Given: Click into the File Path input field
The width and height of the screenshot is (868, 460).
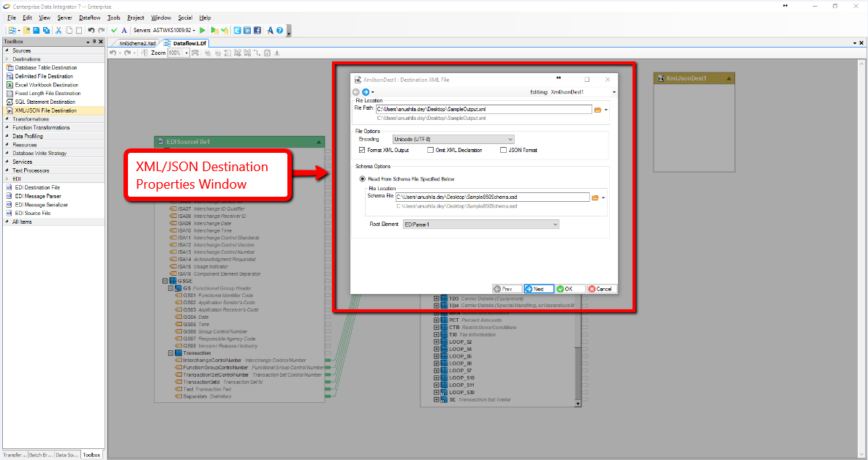Looking at the screenshot, I should point(483,110).
